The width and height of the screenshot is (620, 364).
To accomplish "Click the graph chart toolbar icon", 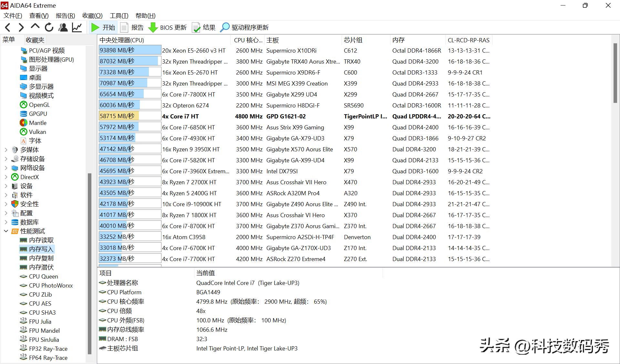I will click(x=77, y=27).
